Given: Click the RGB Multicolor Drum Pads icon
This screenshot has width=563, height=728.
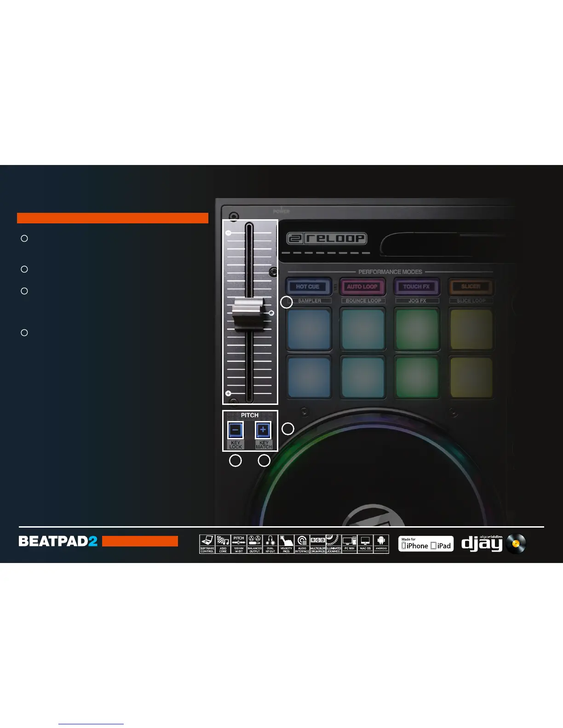Looking at the screenshot, I should coord(318,544).
